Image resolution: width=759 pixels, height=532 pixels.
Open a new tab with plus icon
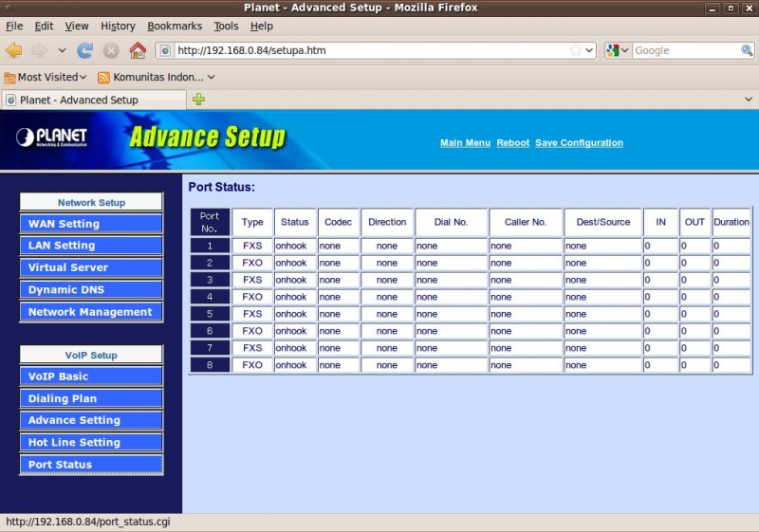click(198, 99)
